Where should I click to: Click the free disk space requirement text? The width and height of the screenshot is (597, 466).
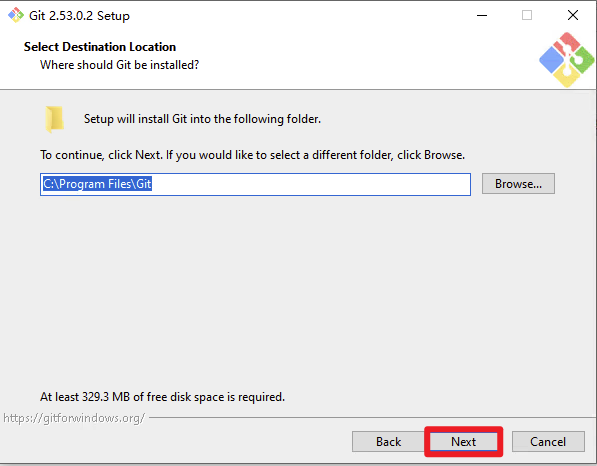pos(162,397)
